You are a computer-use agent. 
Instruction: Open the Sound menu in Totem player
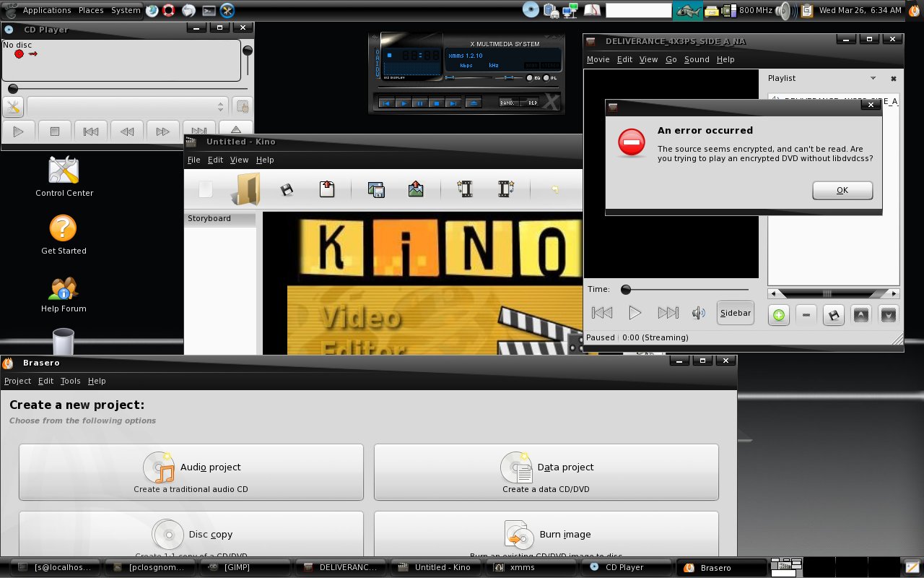click(x=697, y=59)
